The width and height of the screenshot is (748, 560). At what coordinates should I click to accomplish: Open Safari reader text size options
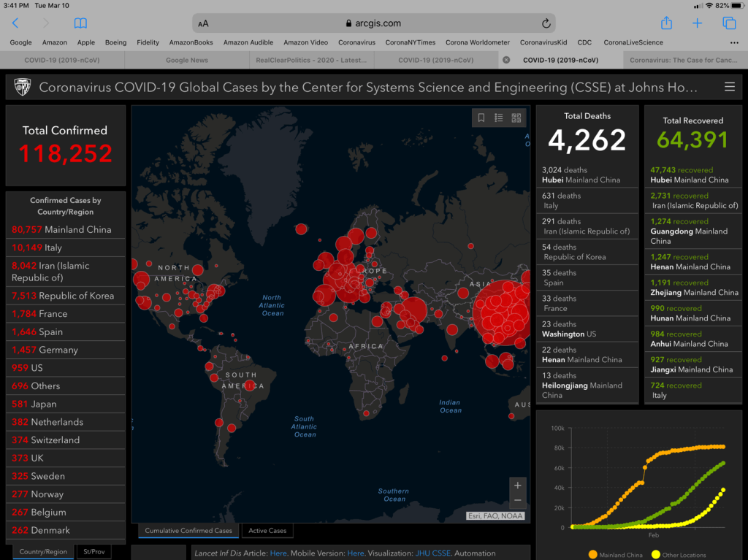pos(203,23)
